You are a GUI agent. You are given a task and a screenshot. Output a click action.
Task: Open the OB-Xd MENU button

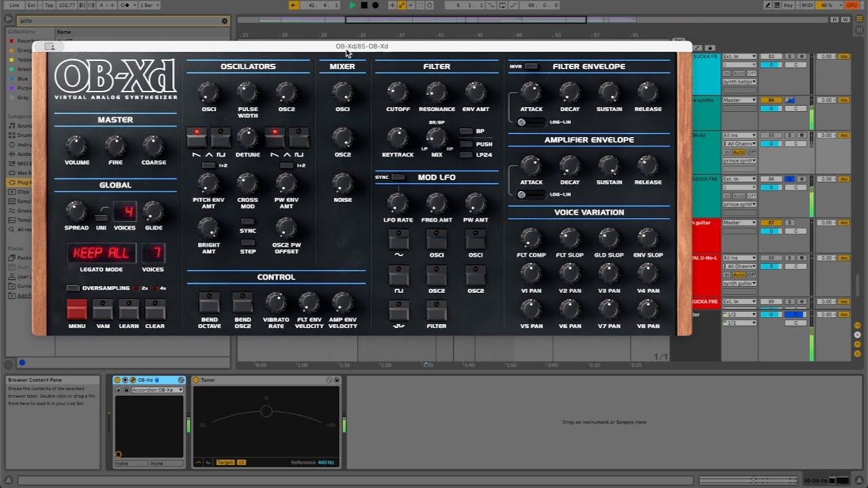(x=77, y=310)
